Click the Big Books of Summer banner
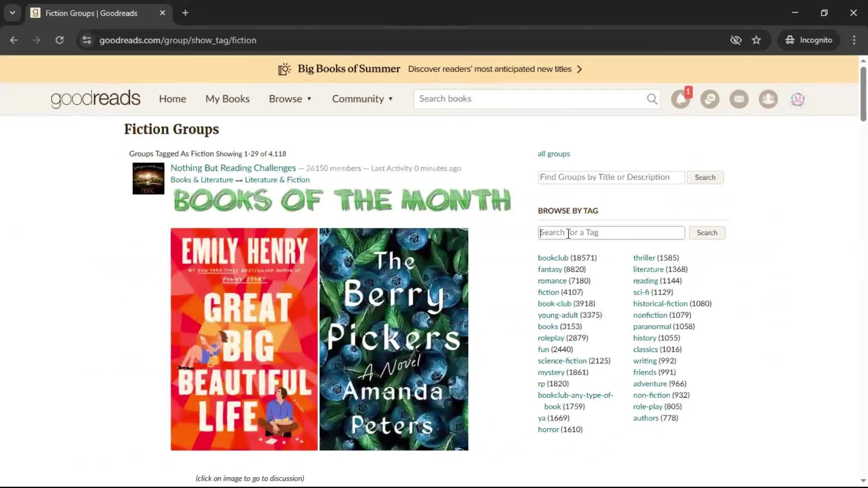This screenshot has width=868, height=488. click(x=429, y=69)
